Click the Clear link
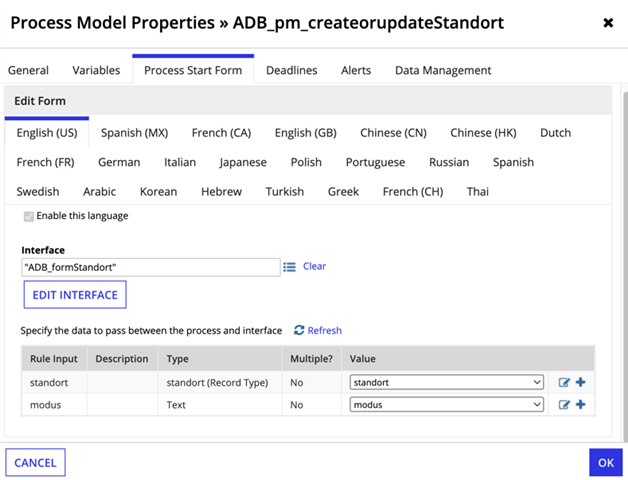The height and width of the screenshot is (480, 628). point(314,266)
